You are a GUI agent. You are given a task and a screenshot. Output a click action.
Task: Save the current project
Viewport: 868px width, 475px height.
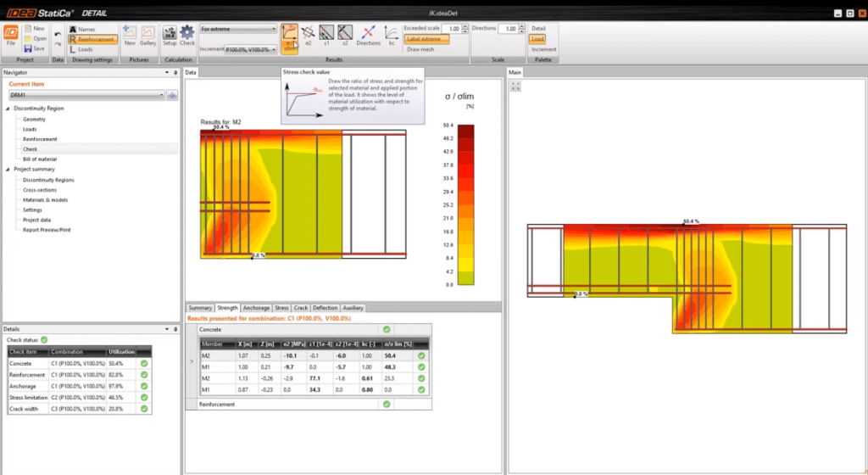click(x=35, y=48)
